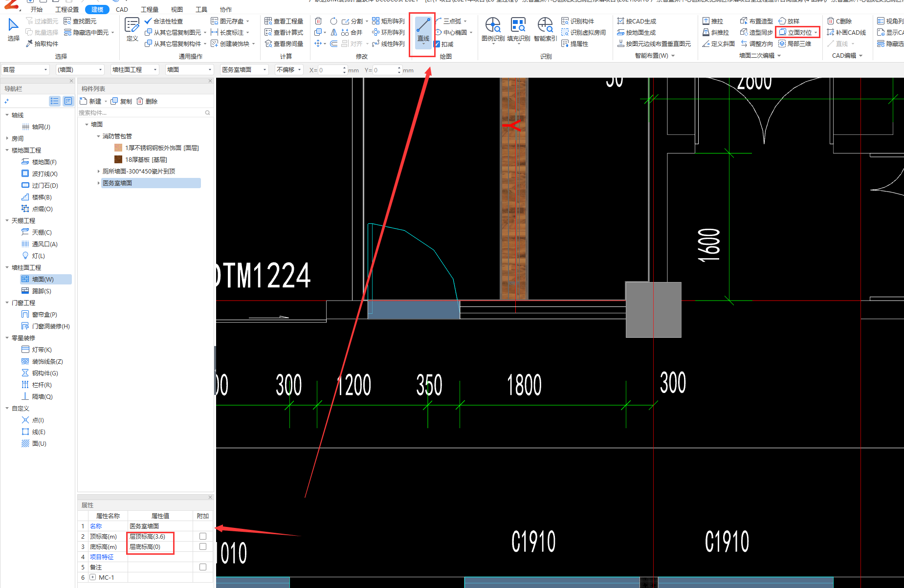The width and height of the screenshot is (904, 588).
Task: Click the 搜索构件 search field
Action: pos(145,113)
